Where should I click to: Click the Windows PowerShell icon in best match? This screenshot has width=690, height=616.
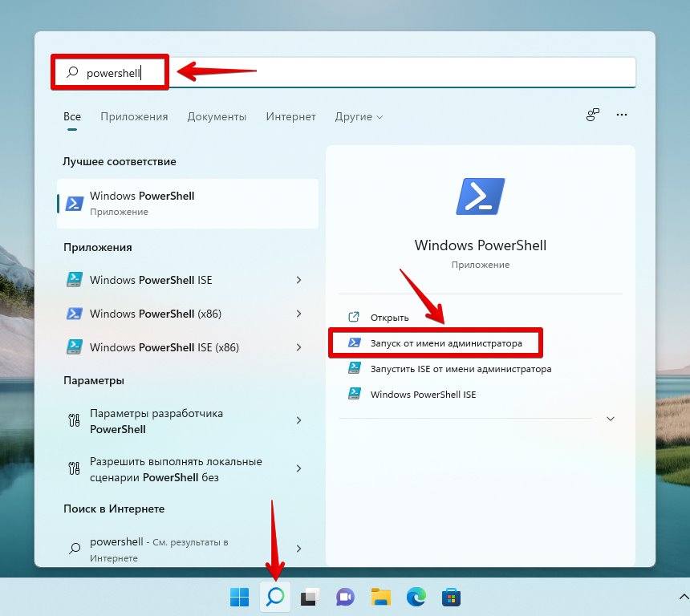click(x=75, y=203)
